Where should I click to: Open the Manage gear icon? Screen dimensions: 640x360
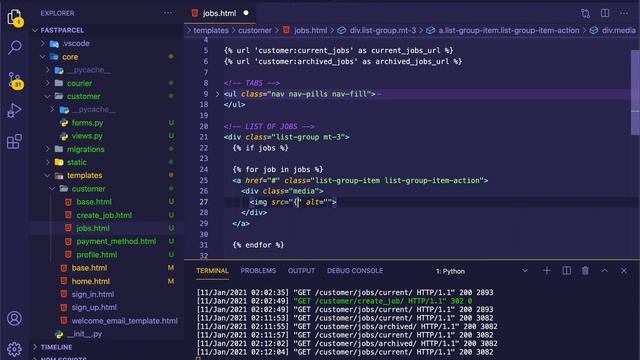(x=14, y=349)
